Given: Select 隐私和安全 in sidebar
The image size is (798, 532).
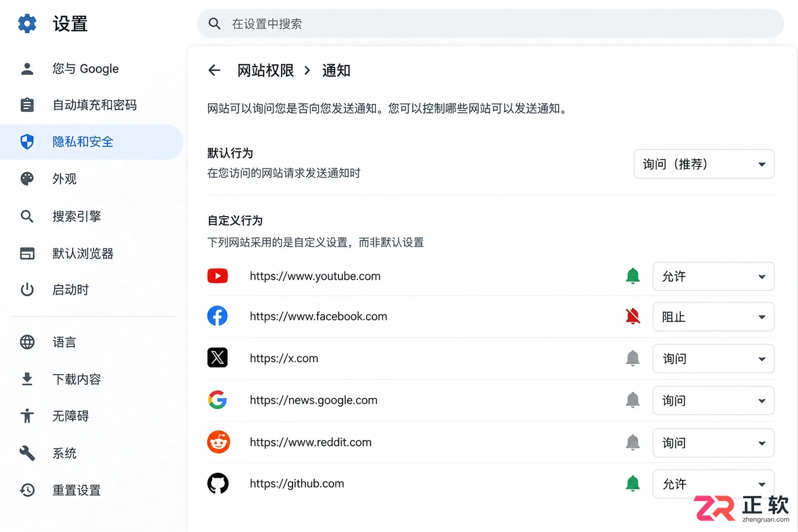Looking at the screenshot, I should tap(91, 142).
